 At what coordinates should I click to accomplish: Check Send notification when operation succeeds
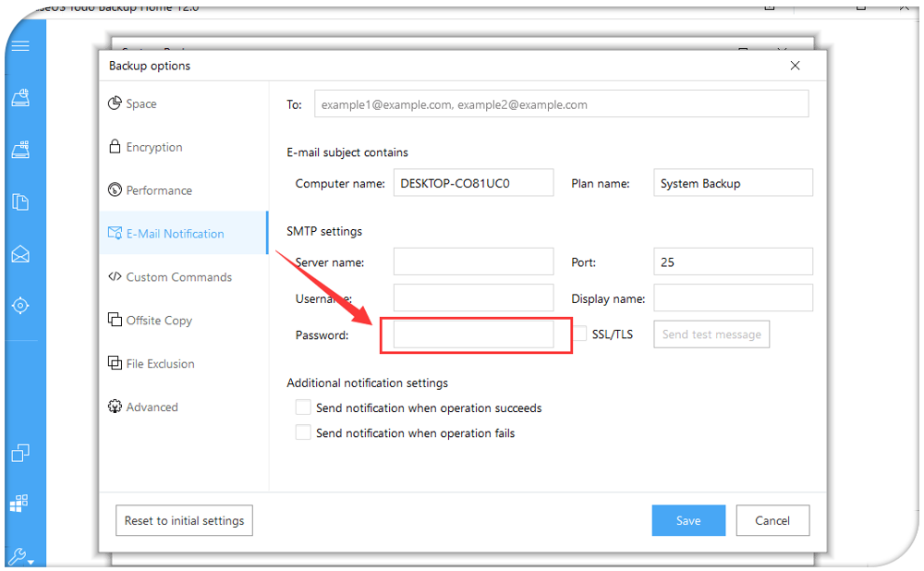click(303, 407)
